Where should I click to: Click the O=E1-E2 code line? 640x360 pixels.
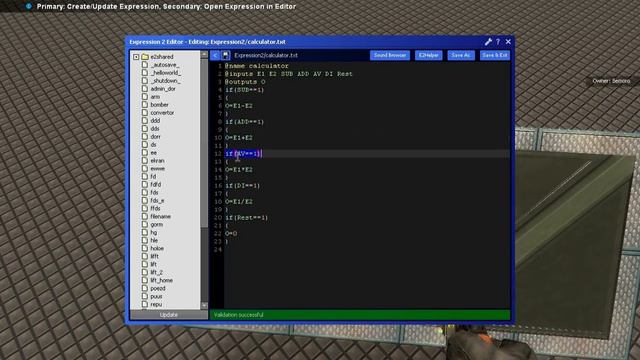239,106
